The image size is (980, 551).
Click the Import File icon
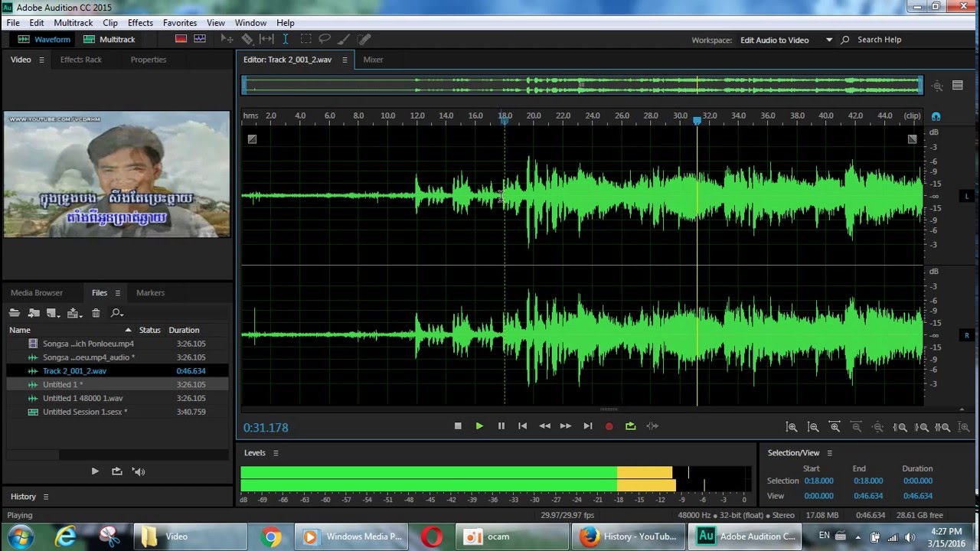coord(34,313)
